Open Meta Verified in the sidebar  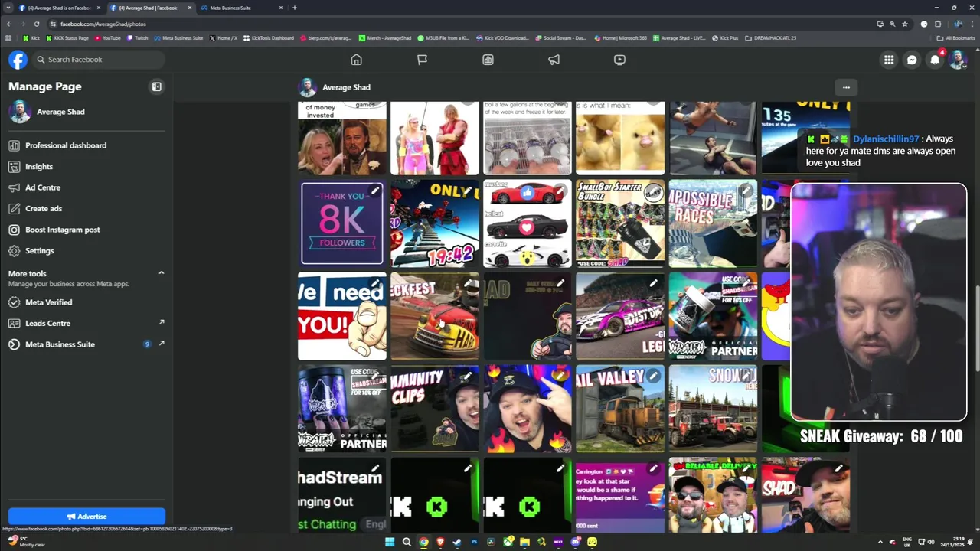tap(87, 302)
